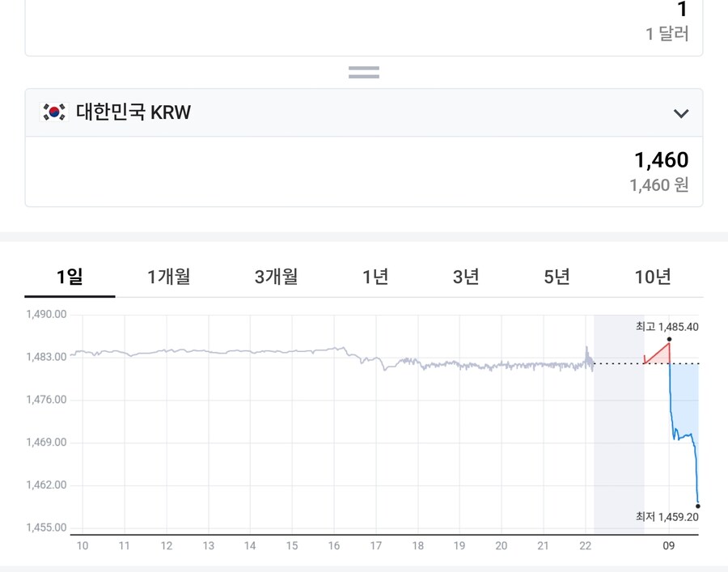Screen dimensions: 728x572
Task: View the 3년 exchange rate chart
Action: coord(466,277)
